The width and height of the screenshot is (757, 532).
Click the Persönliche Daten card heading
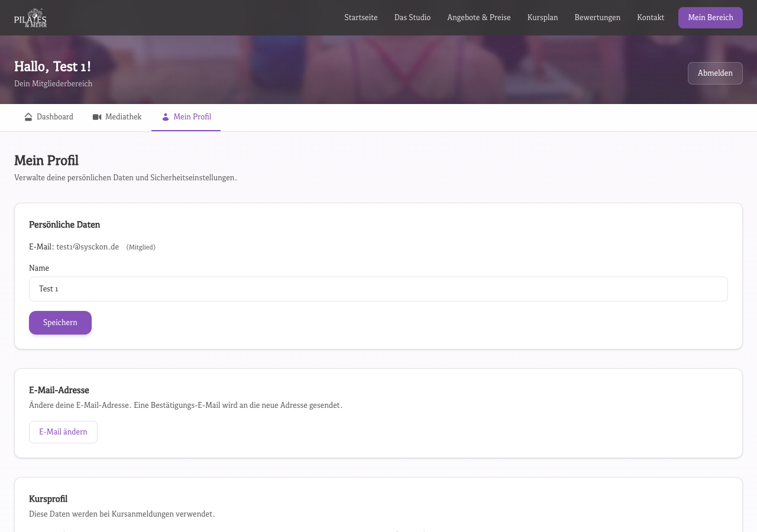[64, 225]
